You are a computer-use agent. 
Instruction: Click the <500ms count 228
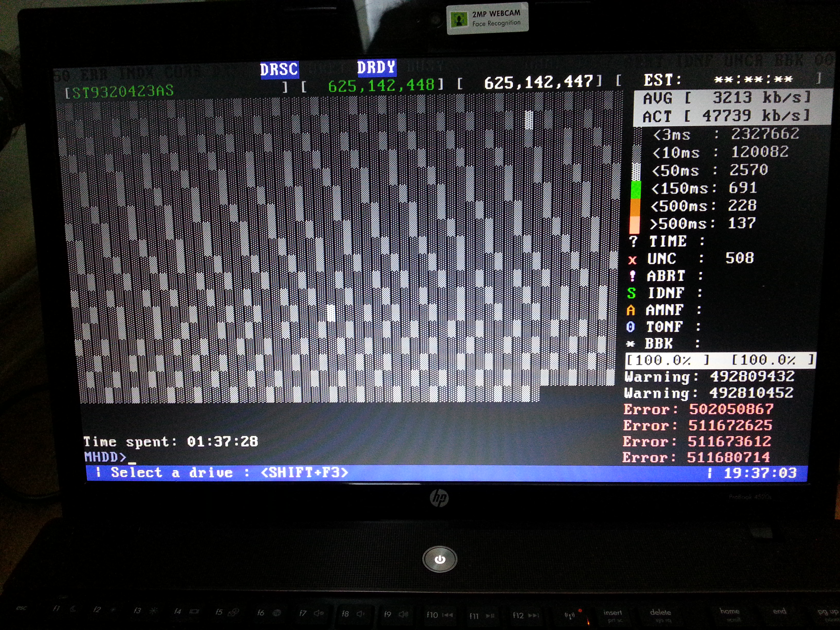coord(742,205)
